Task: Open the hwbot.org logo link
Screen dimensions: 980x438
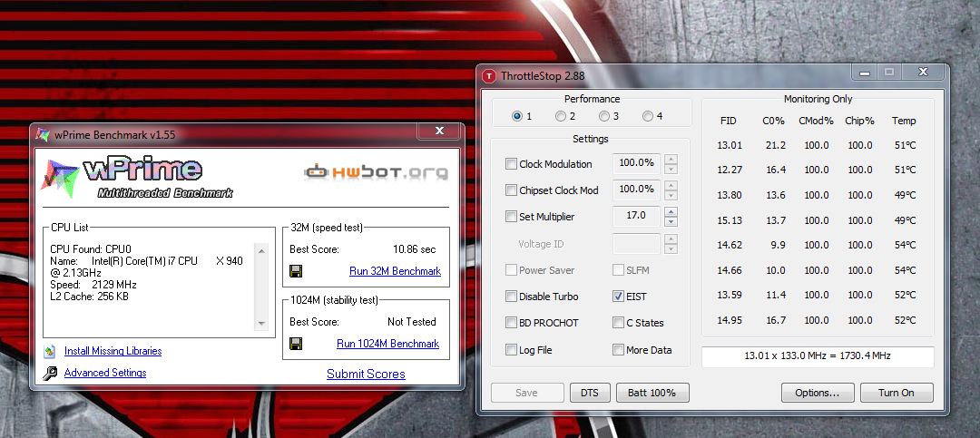Action: 376,171
